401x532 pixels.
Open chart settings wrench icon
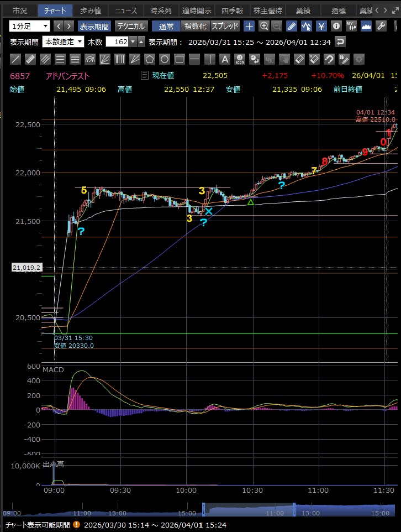pos(381,26)
